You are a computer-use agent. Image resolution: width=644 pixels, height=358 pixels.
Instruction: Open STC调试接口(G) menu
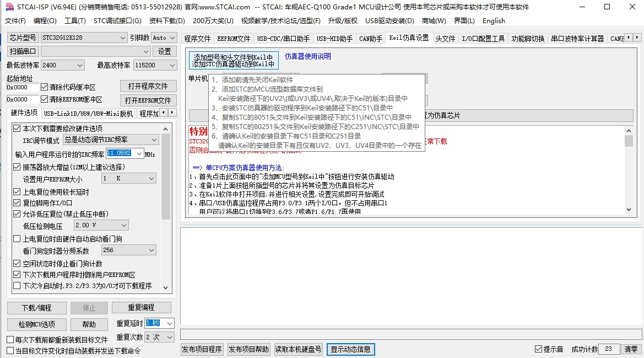point(117,20)
